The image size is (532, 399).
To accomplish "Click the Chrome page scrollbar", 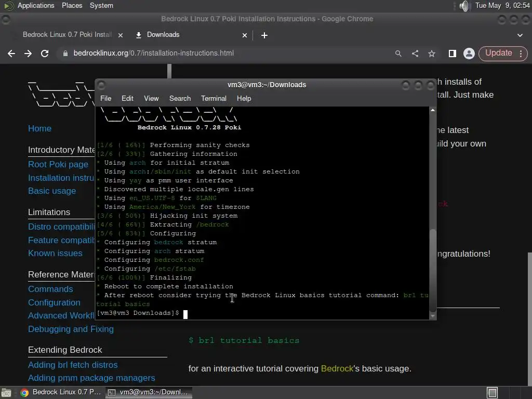I will [x=529, y=319].
